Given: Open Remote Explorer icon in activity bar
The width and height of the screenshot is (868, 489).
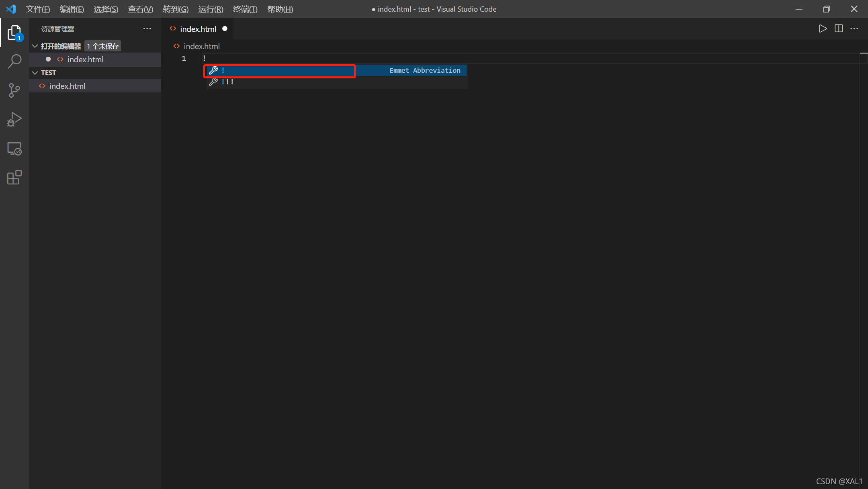Looking at the screenshot, I should (14, 149).
